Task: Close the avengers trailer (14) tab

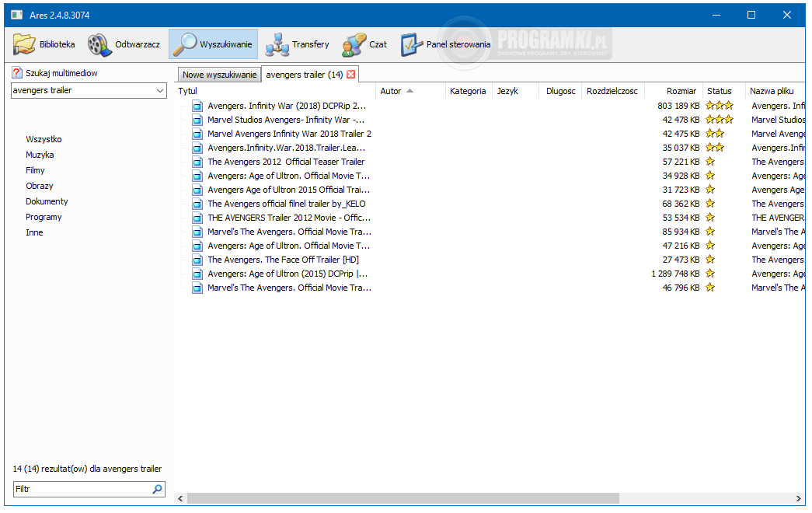Action: (350, 75)
